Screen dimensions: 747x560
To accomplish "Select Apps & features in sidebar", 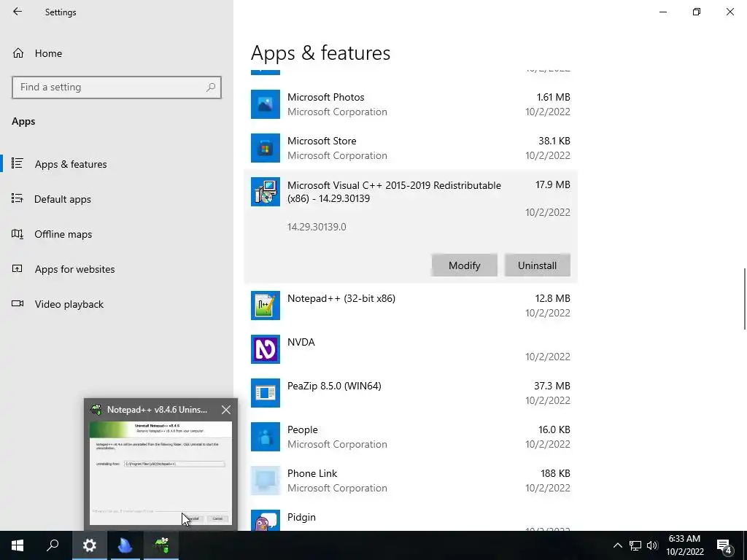I will 71,164.
